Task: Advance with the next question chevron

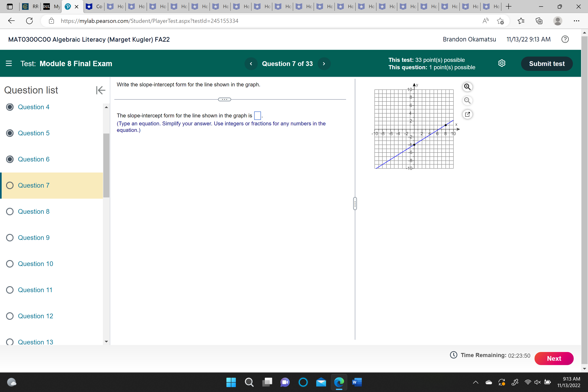Action: (x=324, y=64)
